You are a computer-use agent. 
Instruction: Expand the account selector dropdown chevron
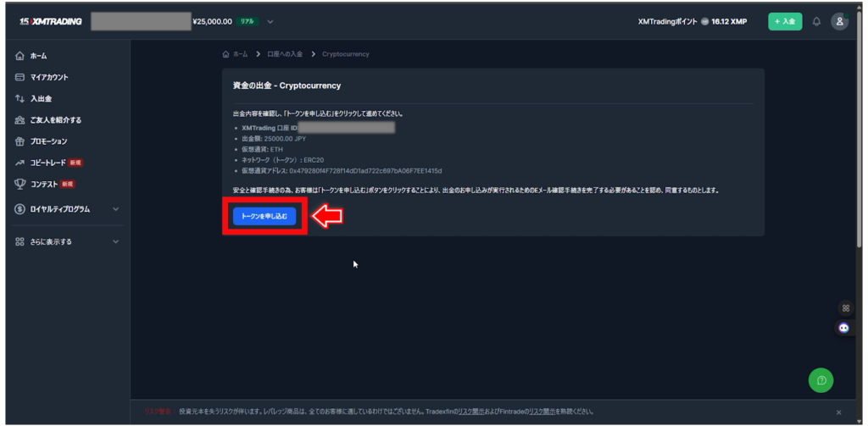click(270, 21)
